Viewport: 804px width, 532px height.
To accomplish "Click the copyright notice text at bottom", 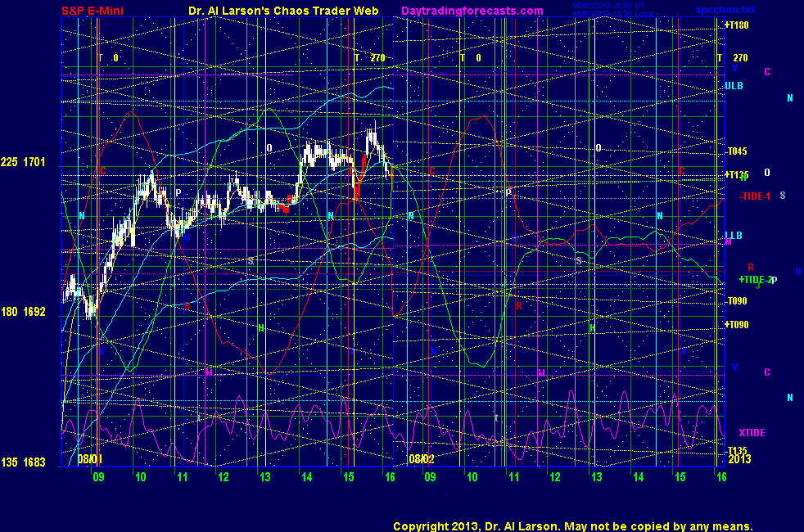I will click(572, 526).
